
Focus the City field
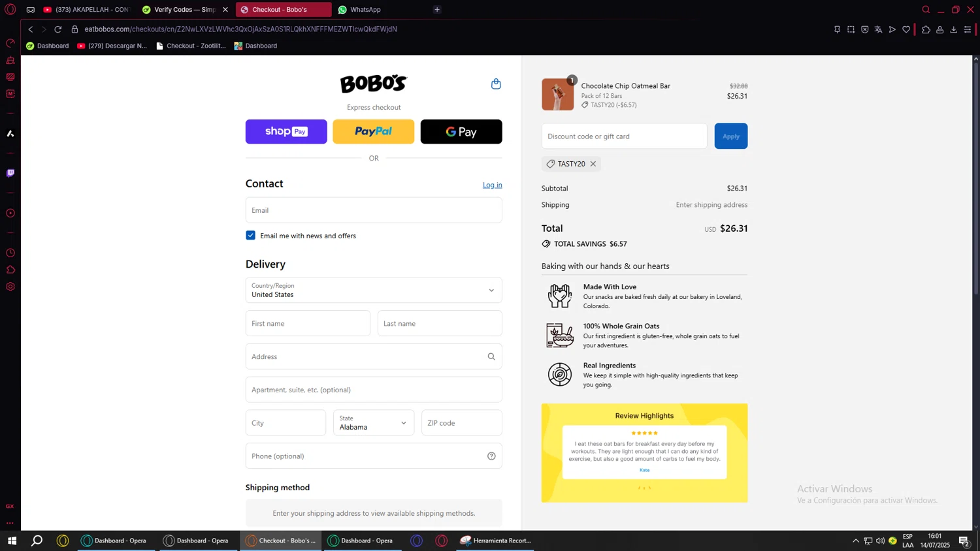pos(286,423)
